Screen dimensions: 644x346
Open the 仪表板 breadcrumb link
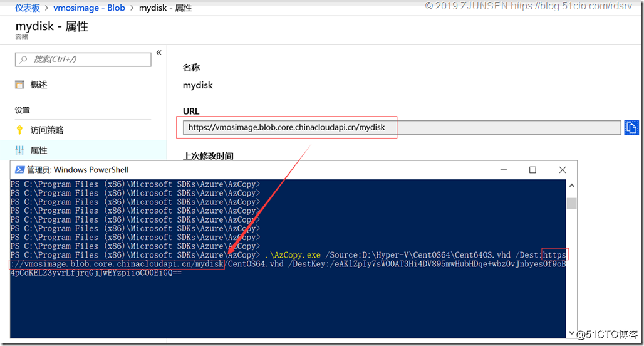point(28,8)
